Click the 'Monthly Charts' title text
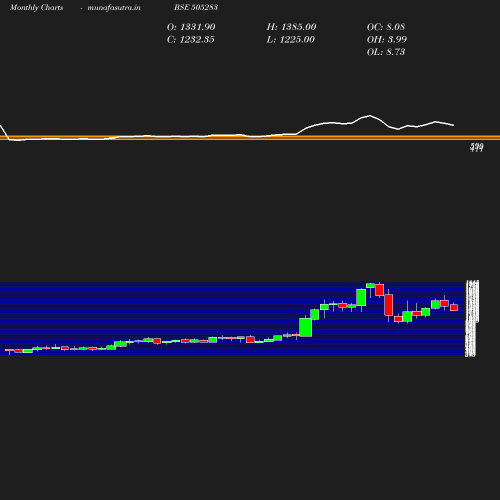Viewport: 500px width, 500px height. tap(37, 7)
